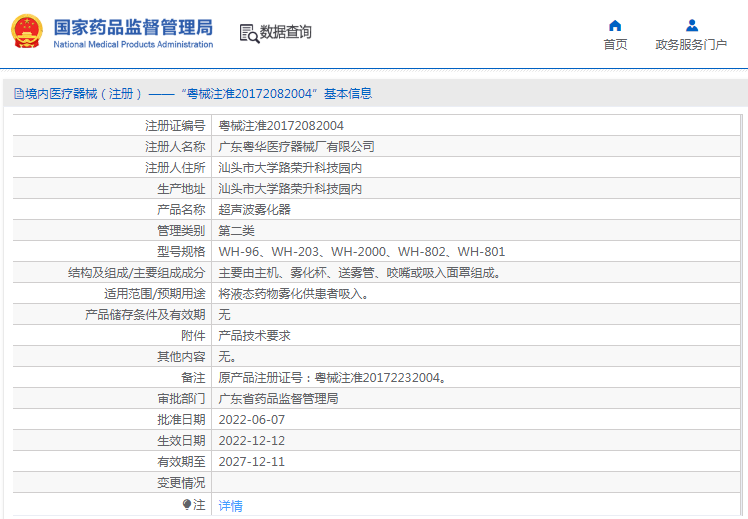Open the 详情 link in 注 row
Screen dimensions: 748x519
coord(230,506)
